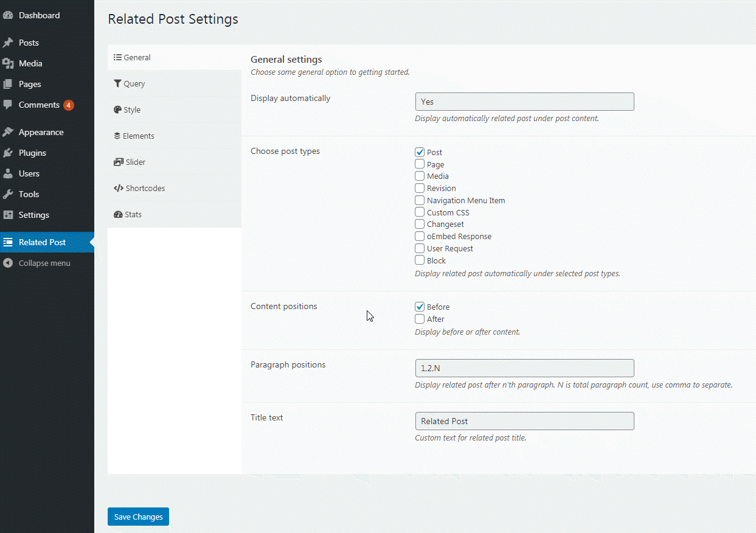
Task: Uncheck the Before content position checkbox
Action: pos(420,307)
